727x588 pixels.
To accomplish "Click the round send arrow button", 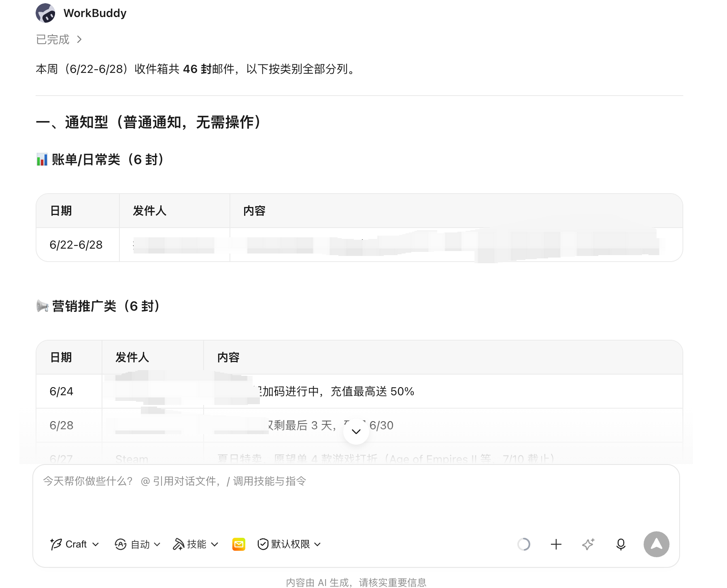I will point(656,544).
